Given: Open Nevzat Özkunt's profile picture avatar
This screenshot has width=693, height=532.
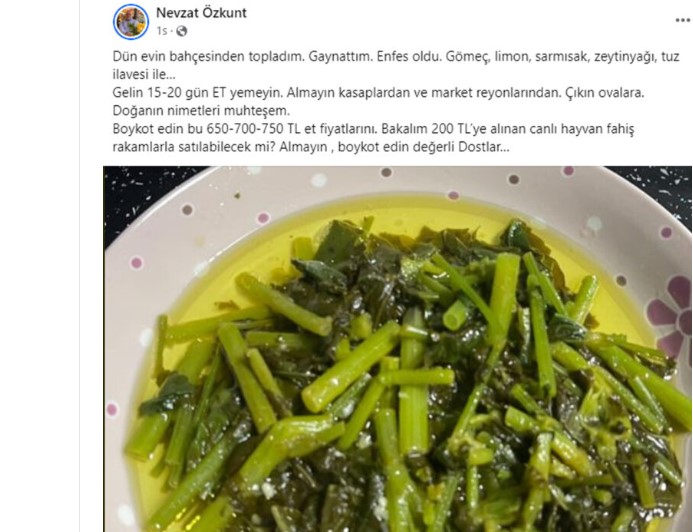Looking at the screenshot, I should pyautogui.click(x=131, y=22).
